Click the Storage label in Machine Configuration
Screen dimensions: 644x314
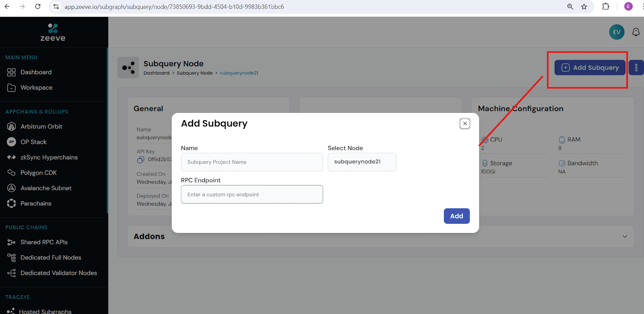[501, 163]
